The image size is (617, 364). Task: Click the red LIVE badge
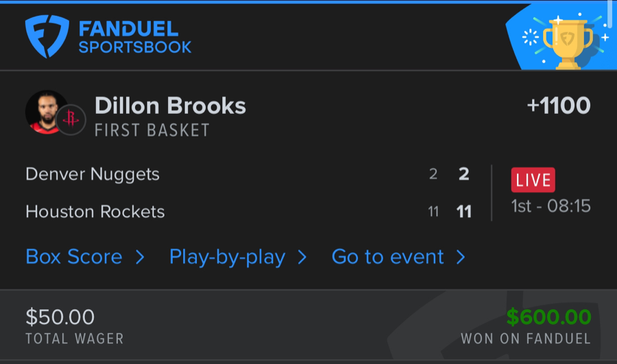tap(533, 180)
